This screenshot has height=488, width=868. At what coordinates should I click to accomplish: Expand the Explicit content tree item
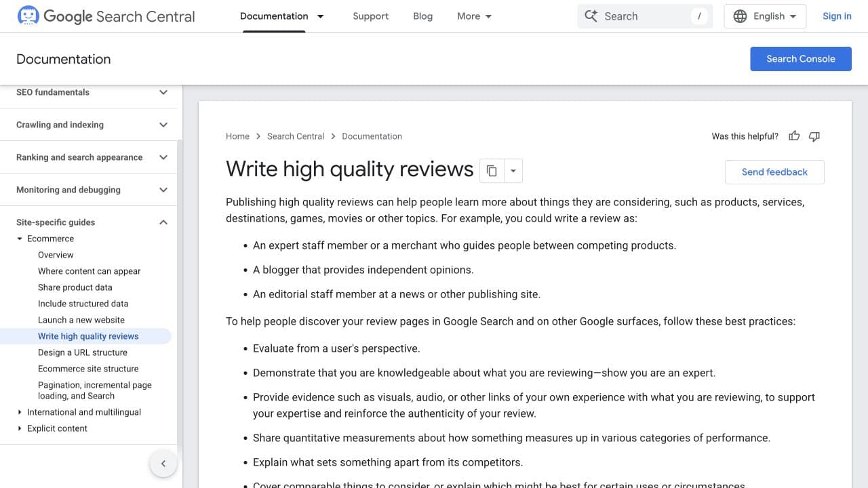[20, 428]
